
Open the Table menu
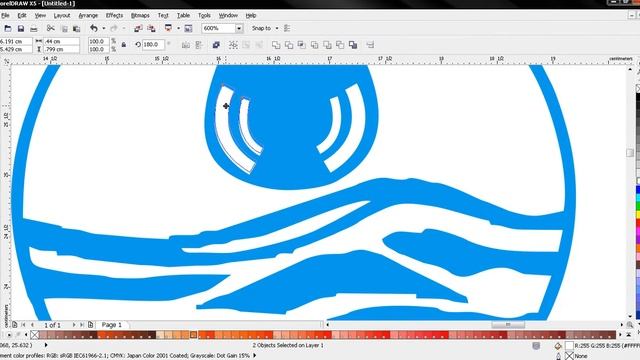183,16
